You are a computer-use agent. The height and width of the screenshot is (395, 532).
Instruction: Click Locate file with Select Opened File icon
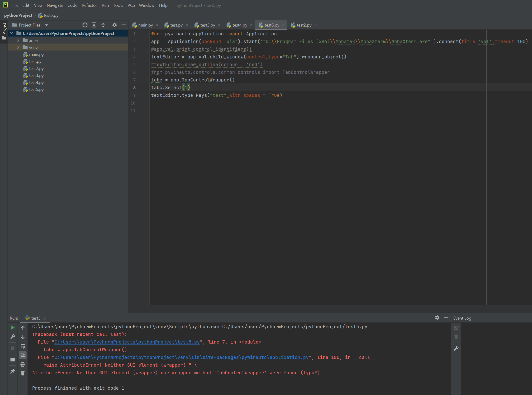coord(85,25)
